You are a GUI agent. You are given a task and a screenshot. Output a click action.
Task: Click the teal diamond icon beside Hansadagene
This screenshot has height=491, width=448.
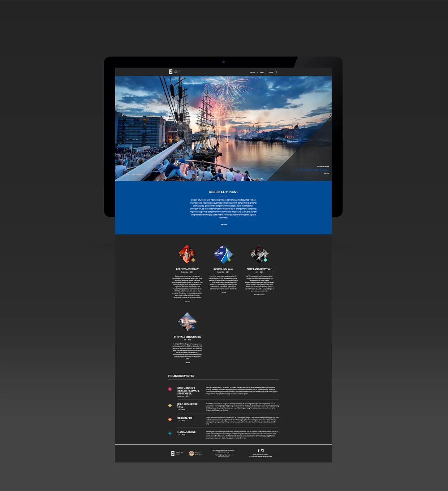click(170, 433)
